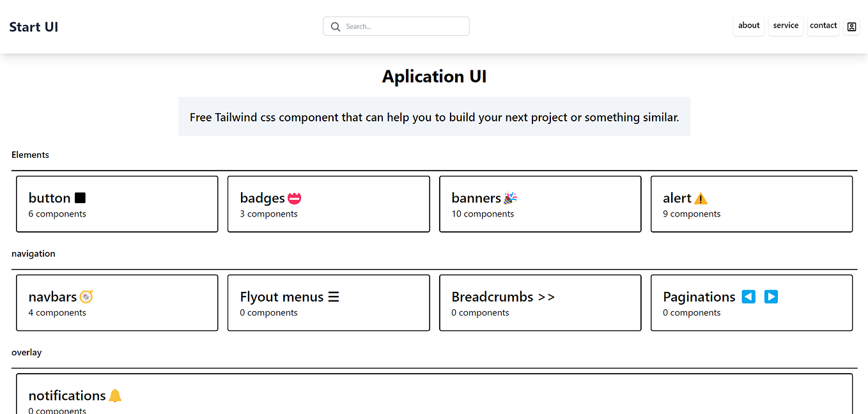Image resolution: width=868 pixels, height=414 pixels.
Task: Click the right arrow Paginations icon
Action: click(771, 296)
